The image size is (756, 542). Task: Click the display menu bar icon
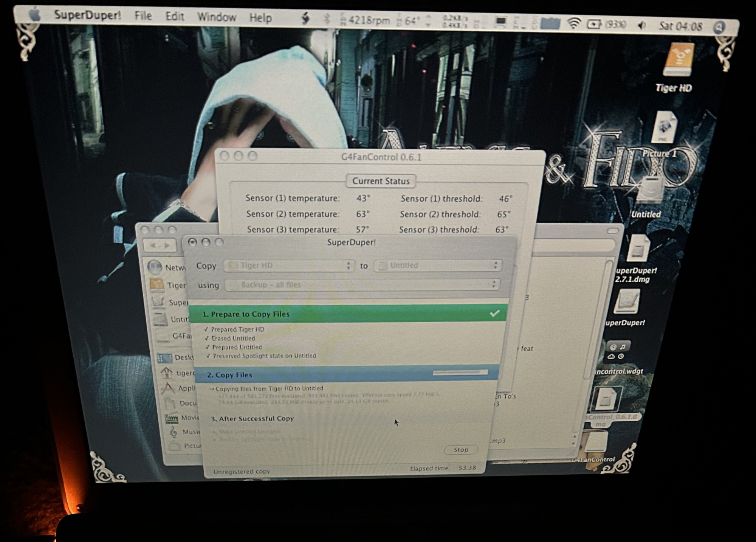point(501,22)
